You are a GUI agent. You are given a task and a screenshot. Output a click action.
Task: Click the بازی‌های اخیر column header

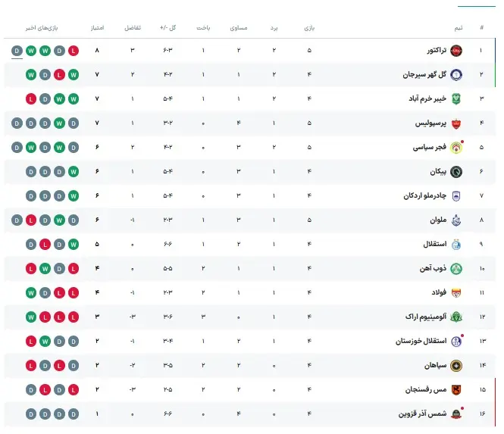(42, 28)
